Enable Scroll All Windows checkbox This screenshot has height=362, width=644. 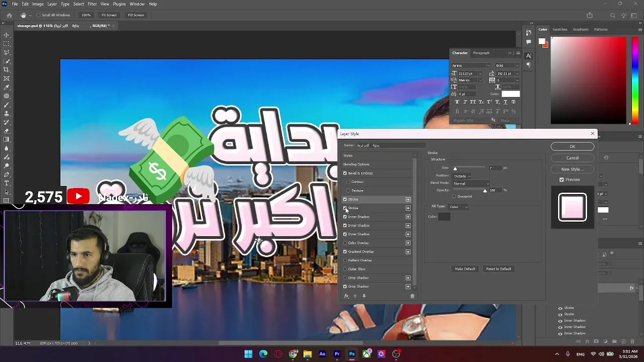click(38, 15)
